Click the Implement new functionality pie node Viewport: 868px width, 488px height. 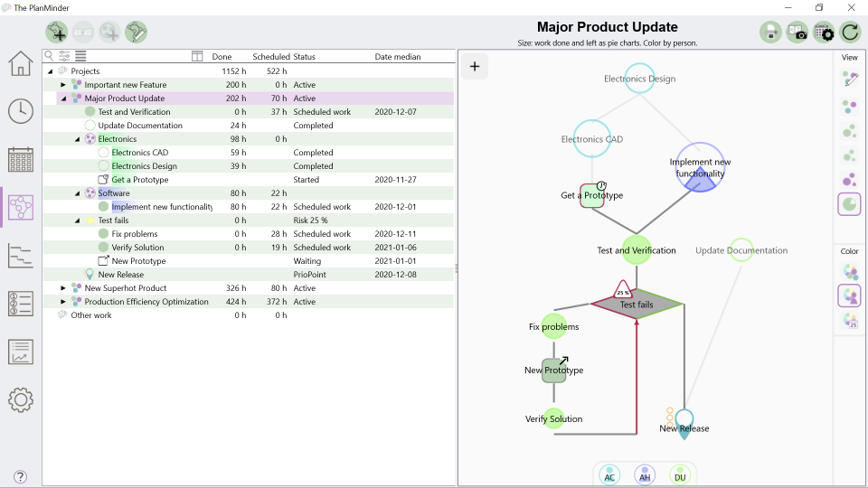(700, 168)
